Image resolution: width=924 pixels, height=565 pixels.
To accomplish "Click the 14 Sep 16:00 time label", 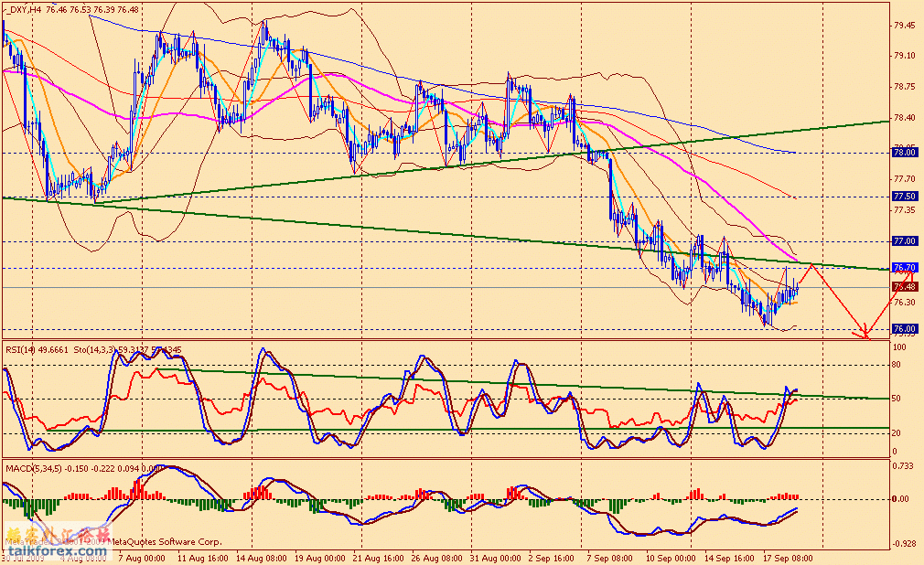I will (729, 558).
